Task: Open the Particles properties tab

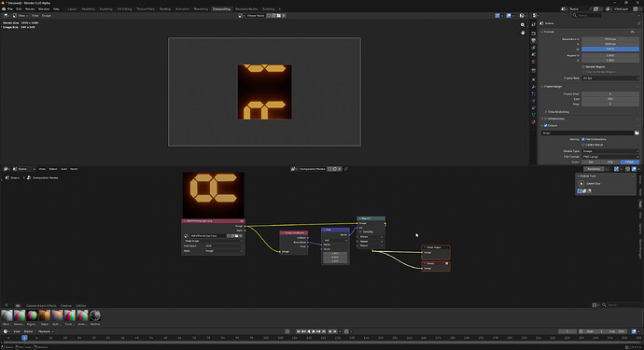Action: (534, 93)
